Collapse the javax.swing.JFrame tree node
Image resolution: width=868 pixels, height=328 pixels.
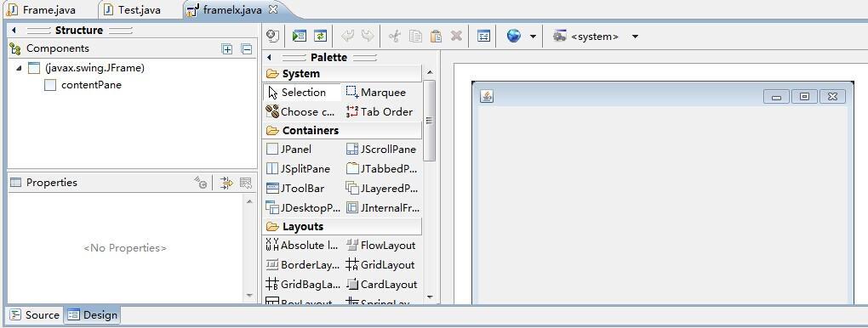point(20,68)
